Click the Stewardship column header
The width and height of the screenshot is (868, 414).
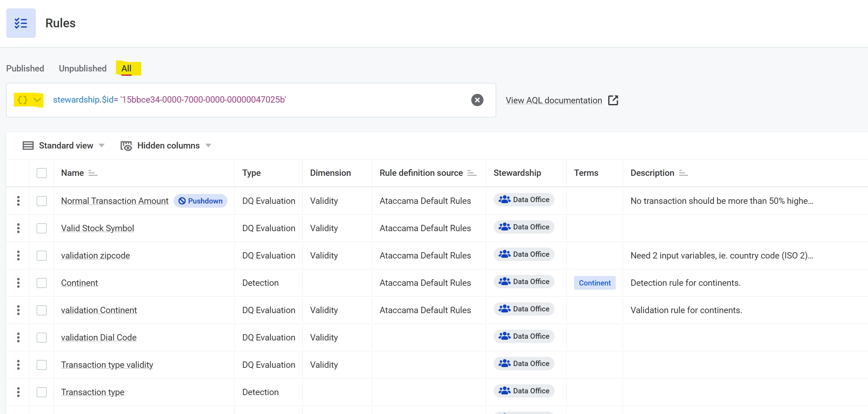(x=517, y=173)
